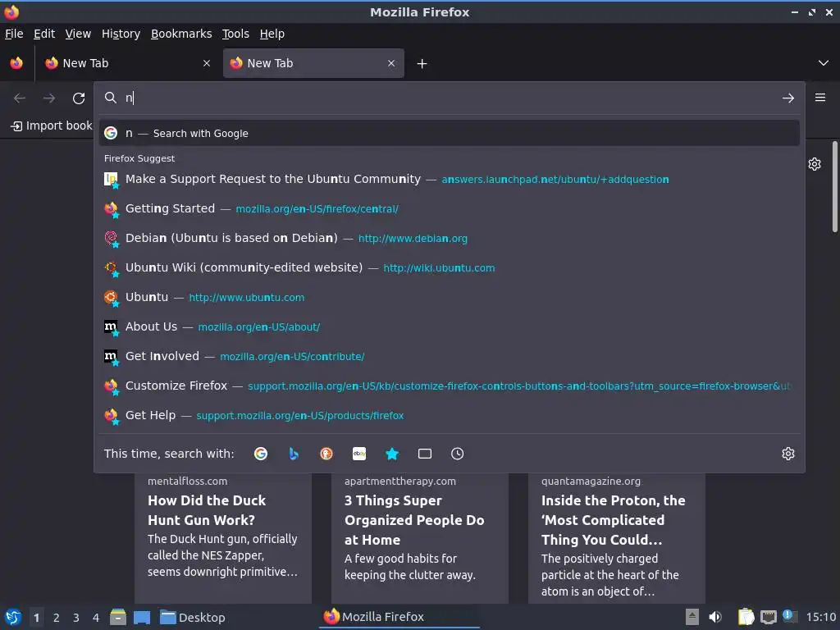The height and width of the screenshot is (630, 840).
Task: Open new tab page personalize gear
Action: [815, 164]
